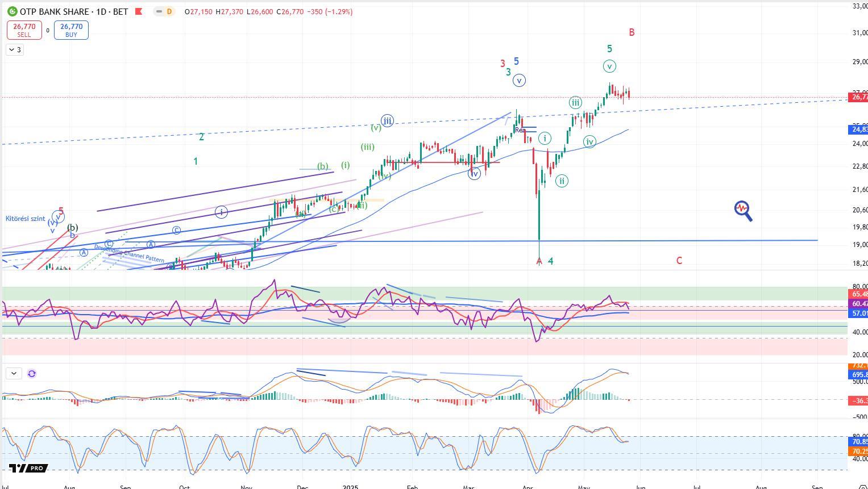The width and height of the screenshot is (868, 489).
Task: Click the 70.25 stochastic signal label
Action: 858,452
